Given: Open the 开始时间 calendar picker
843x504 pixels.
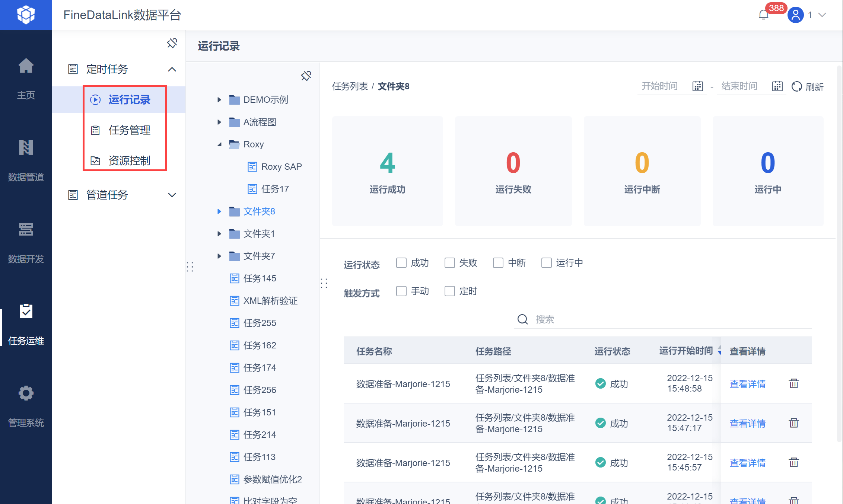Looking at the screenshot, I should [697, 86].
